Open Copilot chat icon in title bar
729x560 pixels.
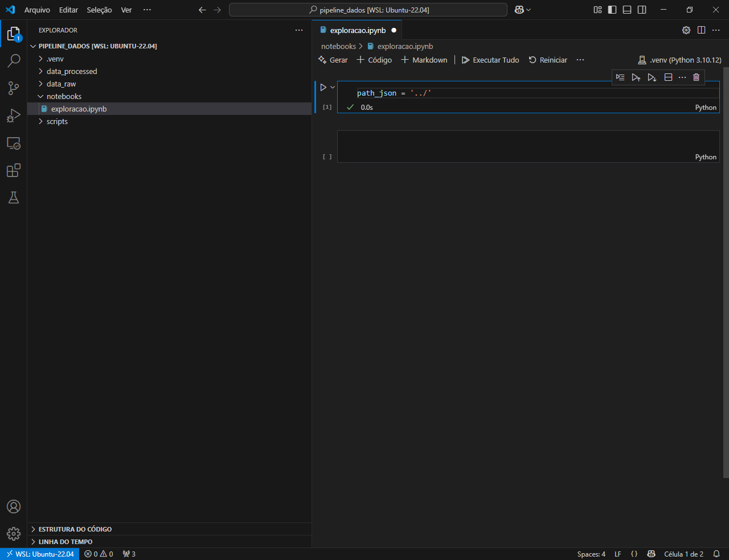519,10
